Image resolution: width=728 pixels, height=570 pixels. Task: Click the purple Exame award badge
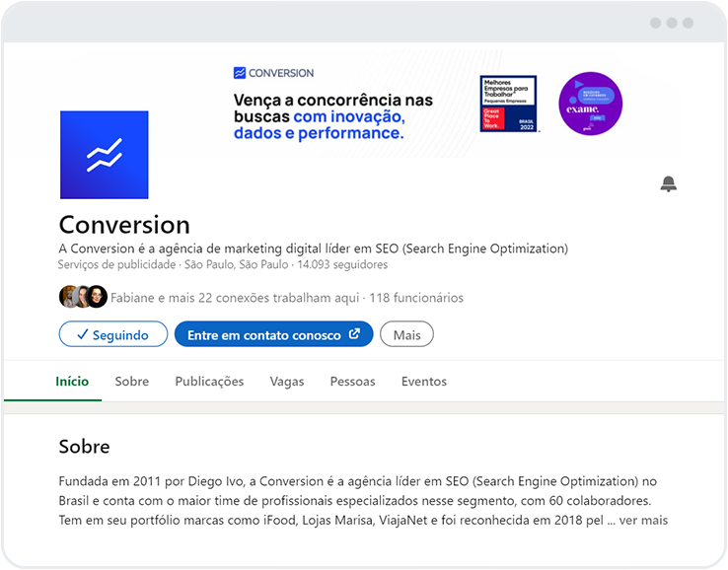(590, 104)
